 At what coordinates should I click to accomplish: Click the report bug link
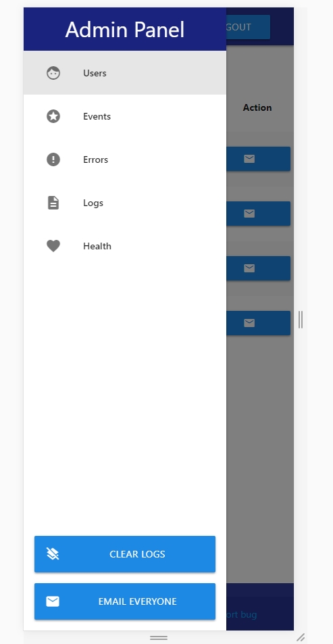pyautogui.click(x=241, y=615)
